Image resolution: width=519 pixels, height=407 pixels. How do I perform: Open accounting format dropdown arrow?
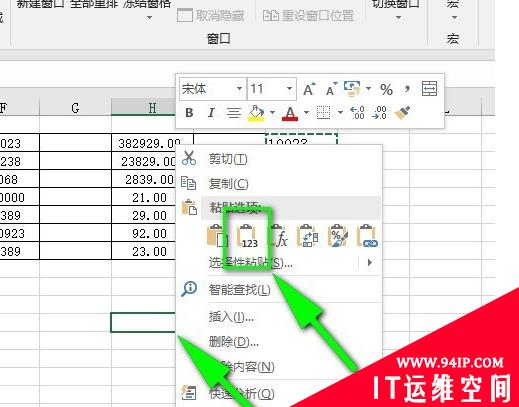[x=369, y=89]
